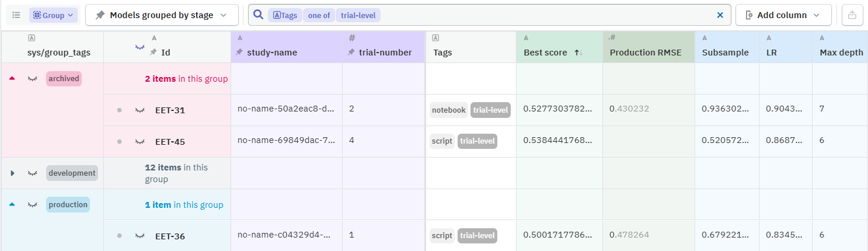
Task: Toggle the eye icon in Id column header
Action: [140, 47]
